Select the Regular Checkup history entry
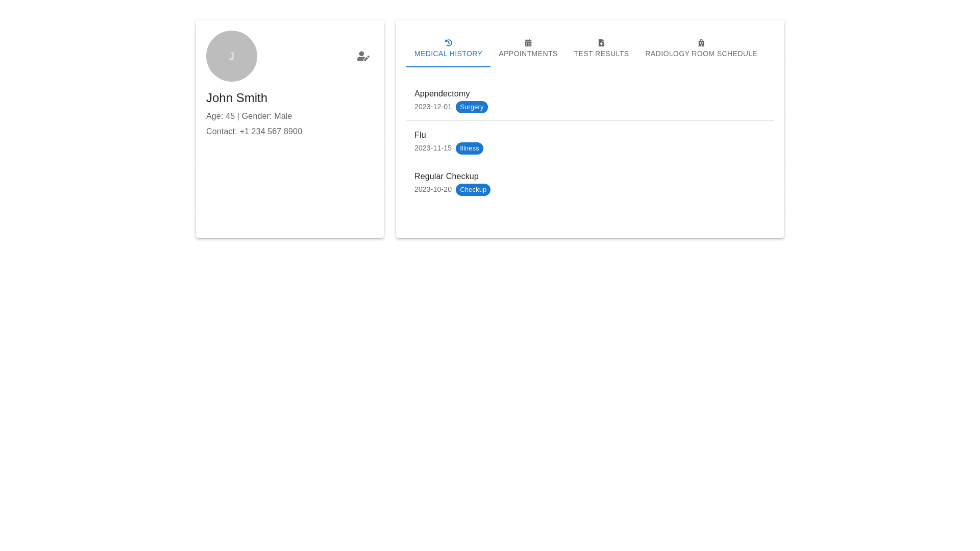The image size is (980, 551). coord(446,177)
